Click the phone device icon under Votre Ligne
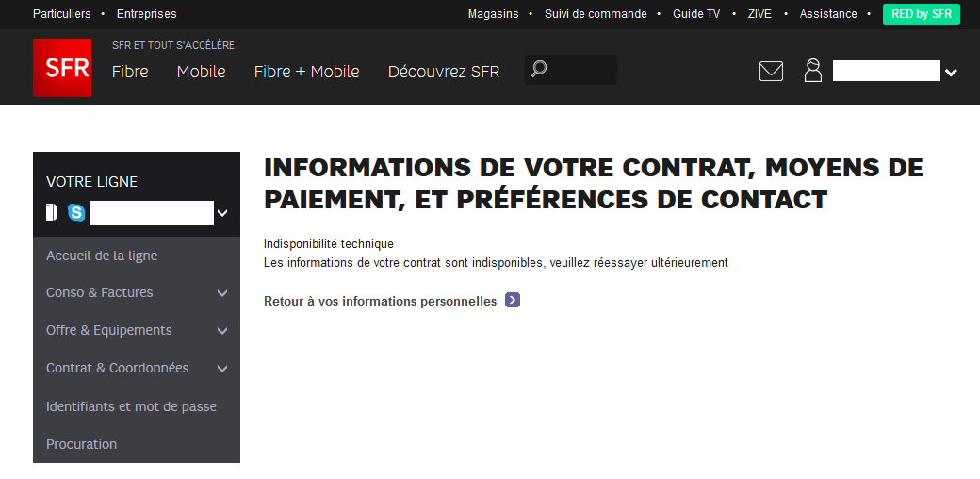Screen dimensions: 980x479 [x=51, y=213]
